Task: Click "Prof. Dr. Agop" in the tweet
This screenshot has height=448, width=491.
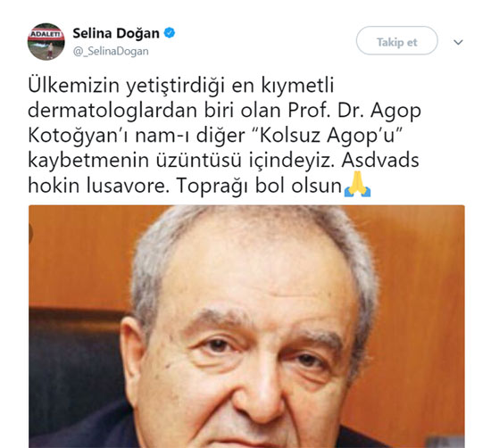Action: coord(354,111)
